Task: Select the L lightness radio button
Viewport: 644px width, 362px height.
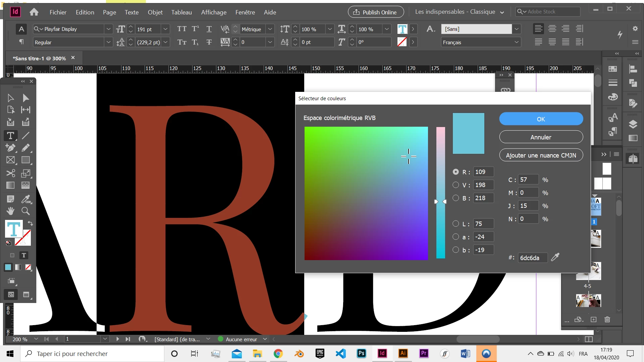Action: tap(455, 224)
